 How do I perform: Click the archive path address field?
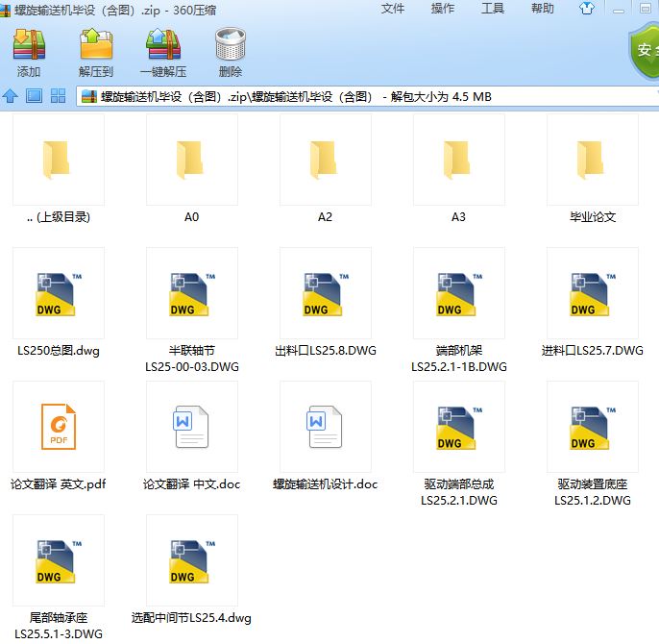coord(367,97)
